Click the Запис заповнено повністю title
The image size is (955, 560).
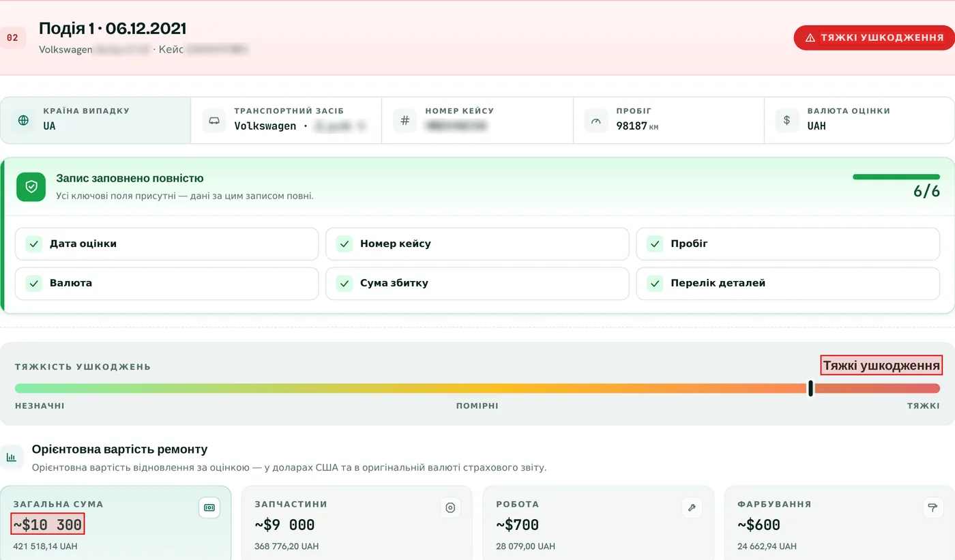point(130,179)
